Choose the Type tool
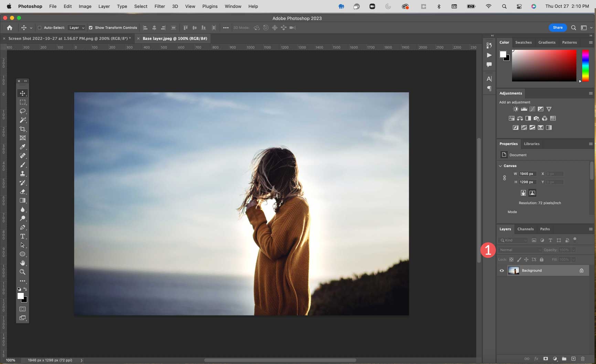This screenshot has width=596, height=364. coord(23,236)
